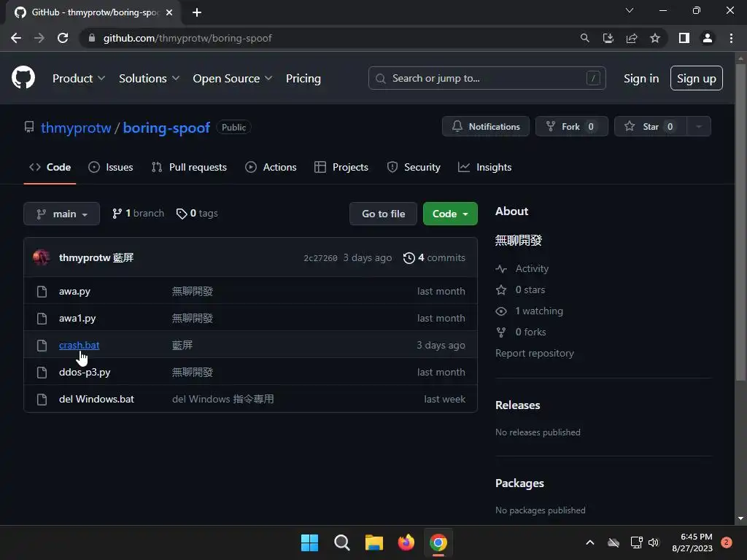Image resolution: width=747 pixels, height=560 pixels.
Task: Reload the page
Action: (x=63, y=38)
